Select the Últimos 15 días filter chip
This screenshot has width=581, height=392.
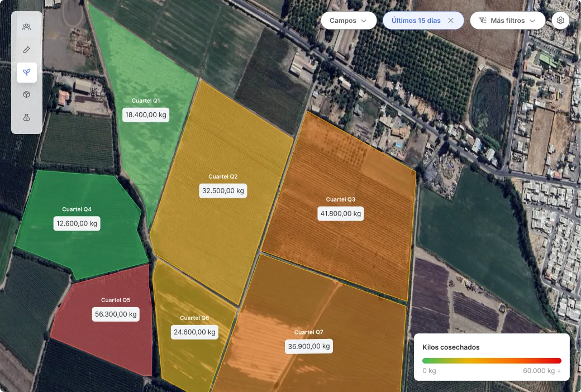point(423,20)
